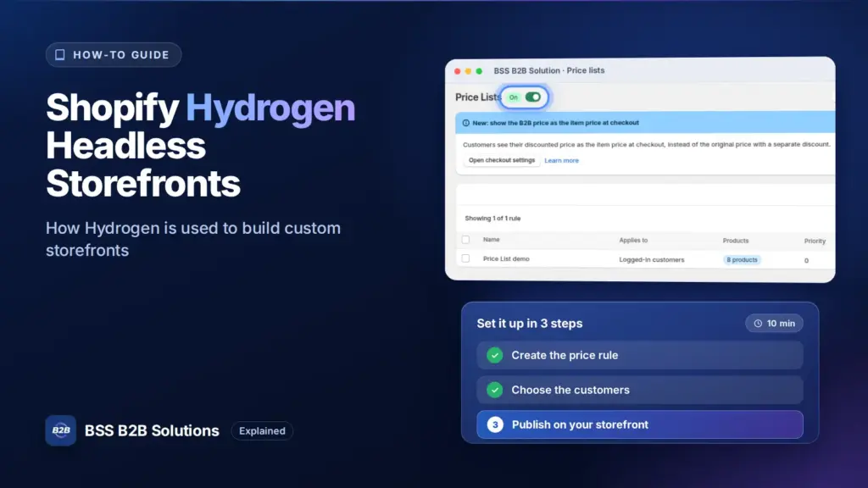Click green checkmark beside Create the price rule

[495, 355]
